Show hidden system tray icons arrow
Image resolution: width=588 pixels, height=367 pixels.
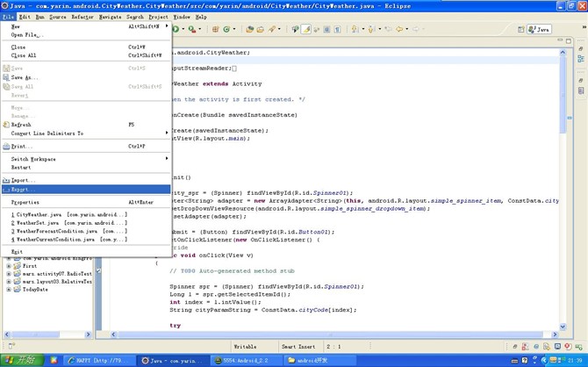[x=544, y=361]
